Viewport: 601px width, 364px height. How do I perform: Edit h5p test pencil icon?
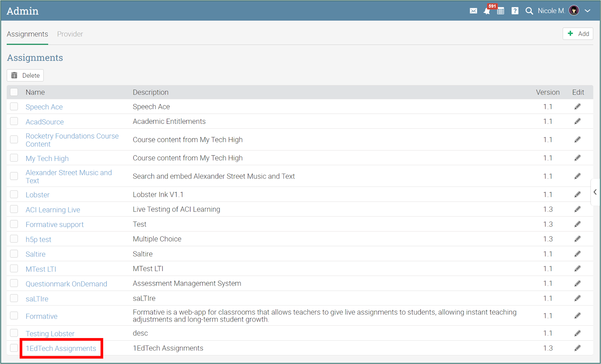578,239
